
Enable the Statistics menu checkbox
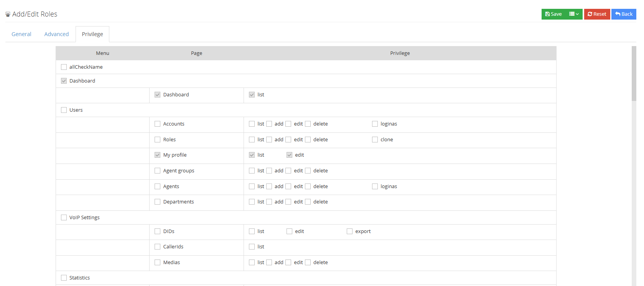(64, 278)
